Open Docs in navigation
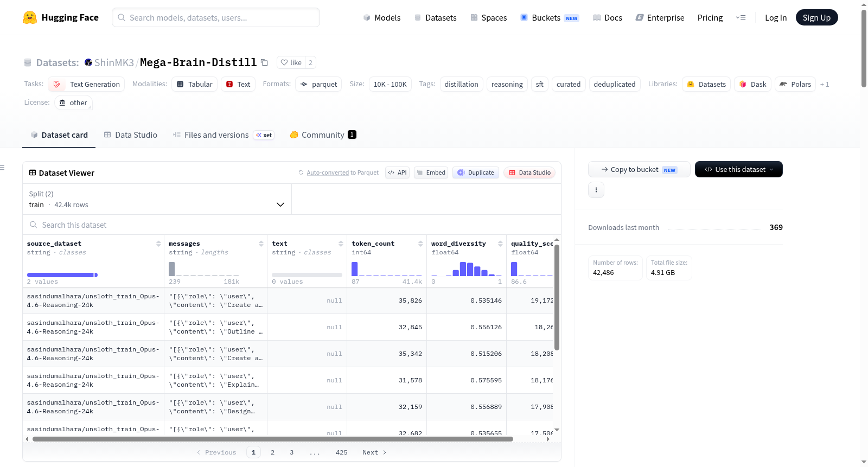868x467 pixels. coord(608,18)
